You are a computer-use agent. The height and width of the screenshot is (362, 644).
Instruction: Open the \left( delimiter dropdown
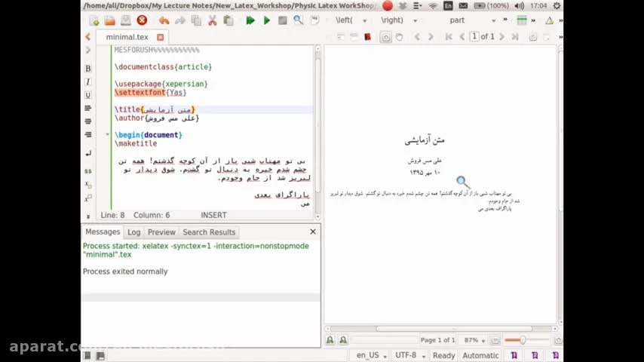pyautogui.click(x=355, y=20)
